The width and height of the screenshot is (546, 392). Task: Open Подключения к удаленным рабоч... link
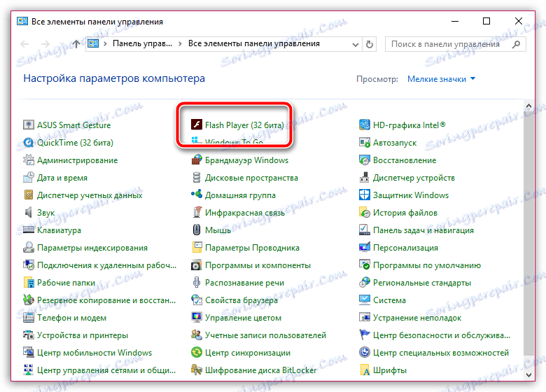tap(106, 265)
